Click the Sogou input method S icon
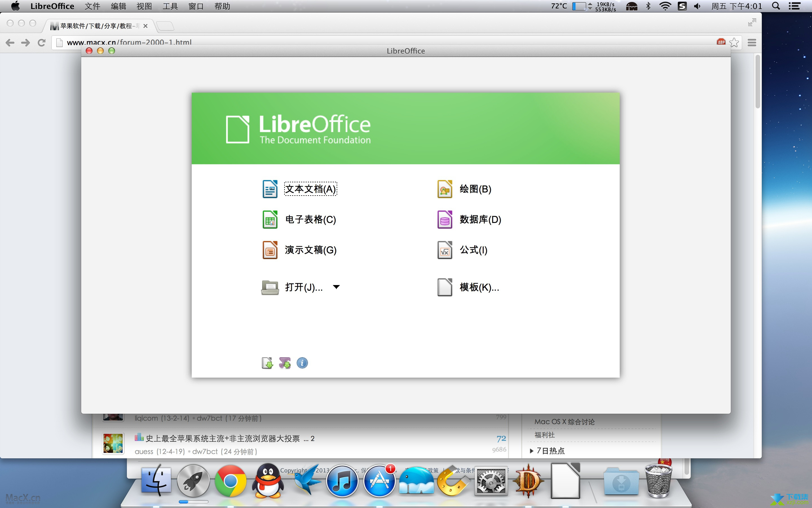The image size is (812, 508). (682, 6)
